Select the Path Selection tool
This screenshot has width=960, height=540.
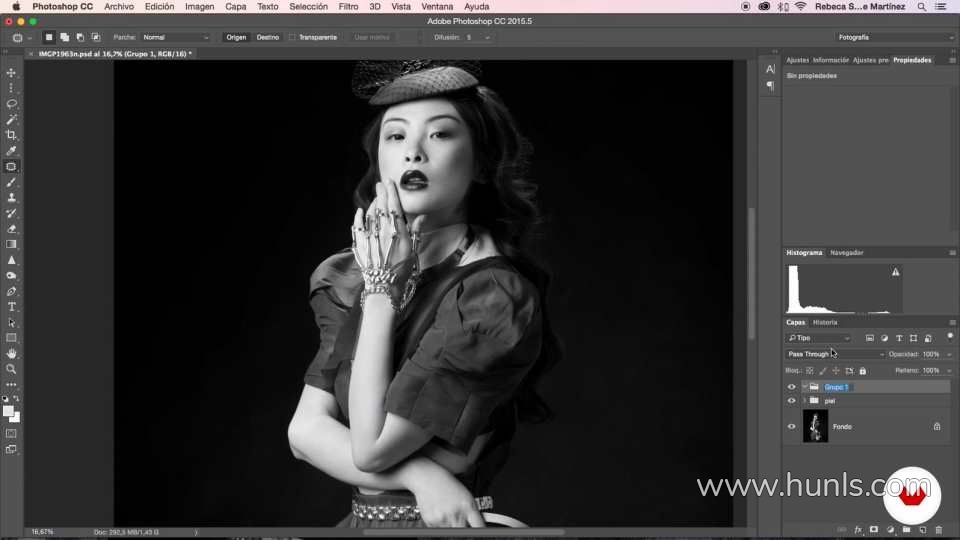click(x=11, y=323)
